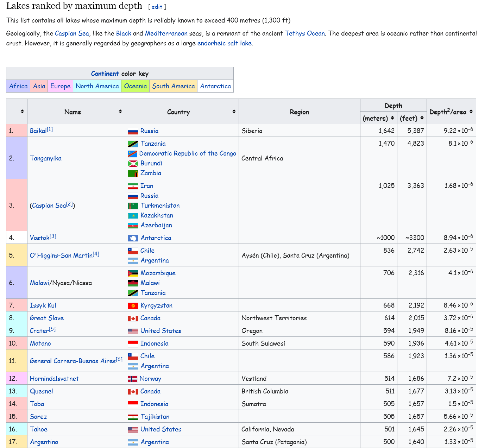The width and height of the screenshot is (491, 448).
Task: Click the Russia flag icon in Baikal row
Action: click(x=133, y=131)
